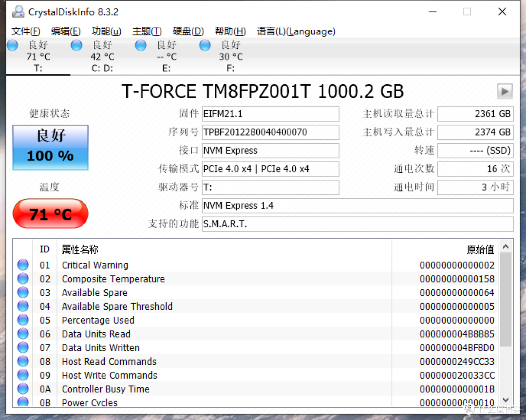The height and width of the screenshot is (420, 526).
Task: Click raw value 0000000249CC33
Action: (x=457, y=362)
